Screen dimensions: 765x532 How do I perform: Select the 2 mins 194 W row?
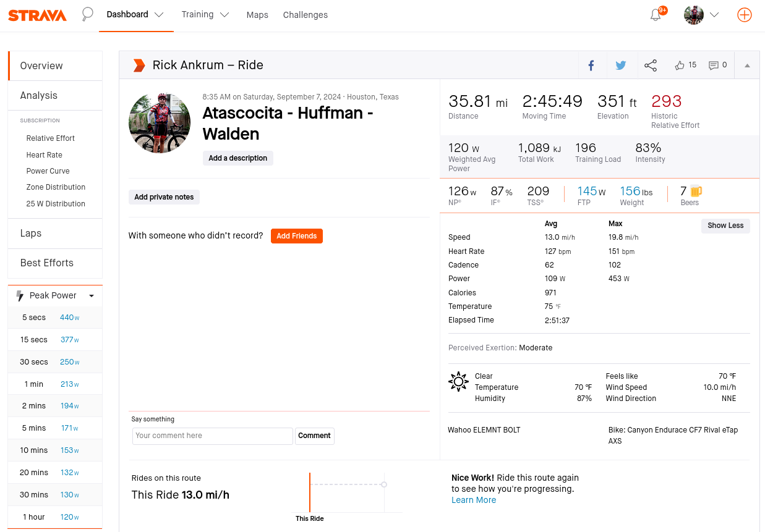click(x=55, y=406)
